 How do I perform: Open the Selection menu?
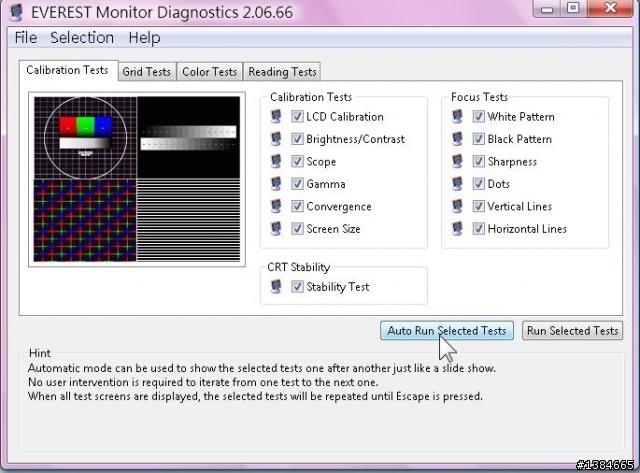pyautogui.click(x=82, y=38)
